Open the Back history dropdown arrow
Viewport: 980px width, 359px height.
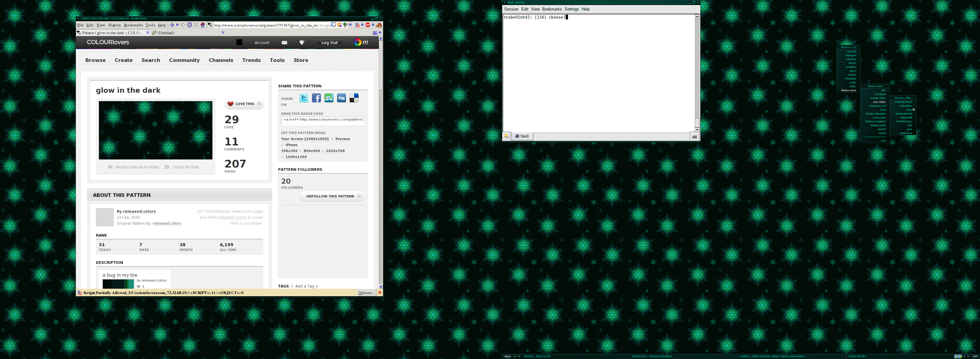point(177,25)
